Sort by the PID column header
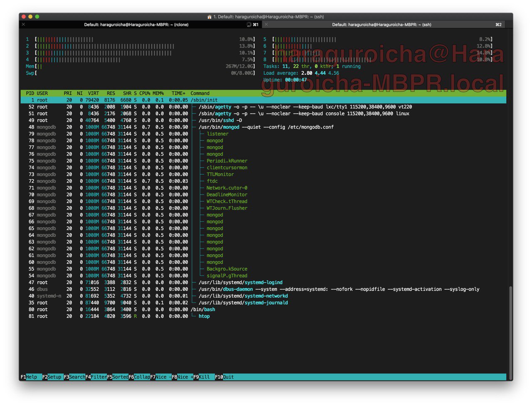 coord(30,93)
